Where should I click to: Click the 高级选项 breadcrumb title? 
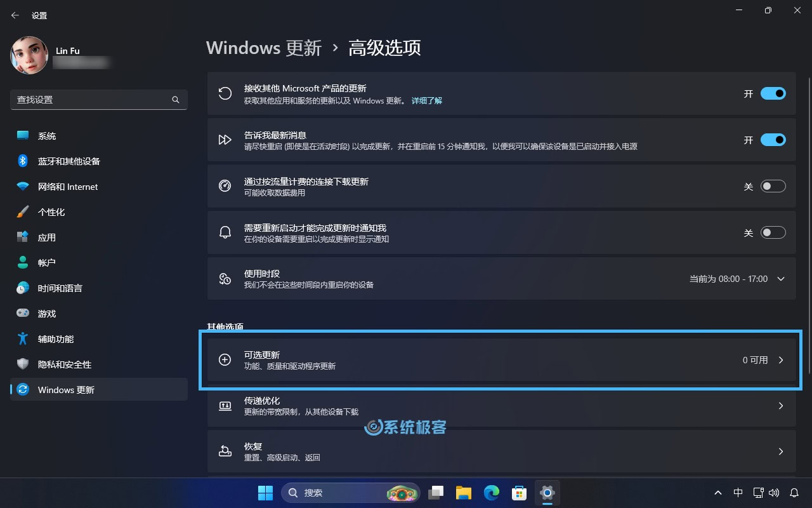(x=385, y=48)
